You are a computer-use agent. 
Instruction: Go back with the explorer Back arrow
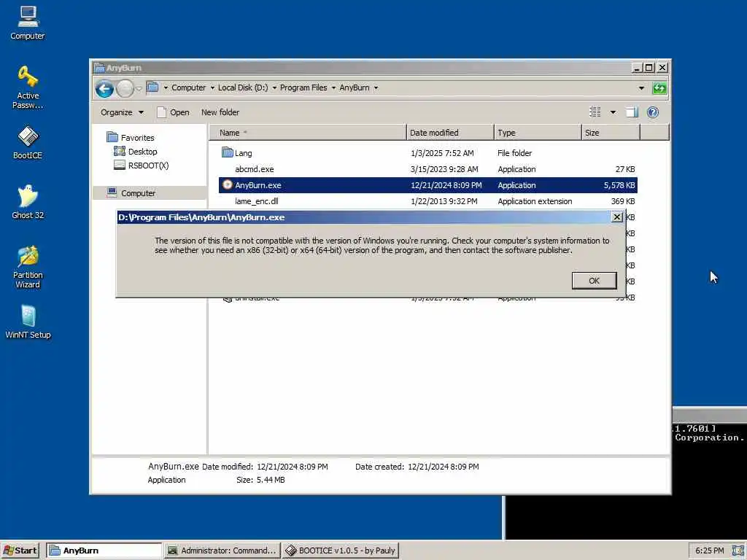104,88
